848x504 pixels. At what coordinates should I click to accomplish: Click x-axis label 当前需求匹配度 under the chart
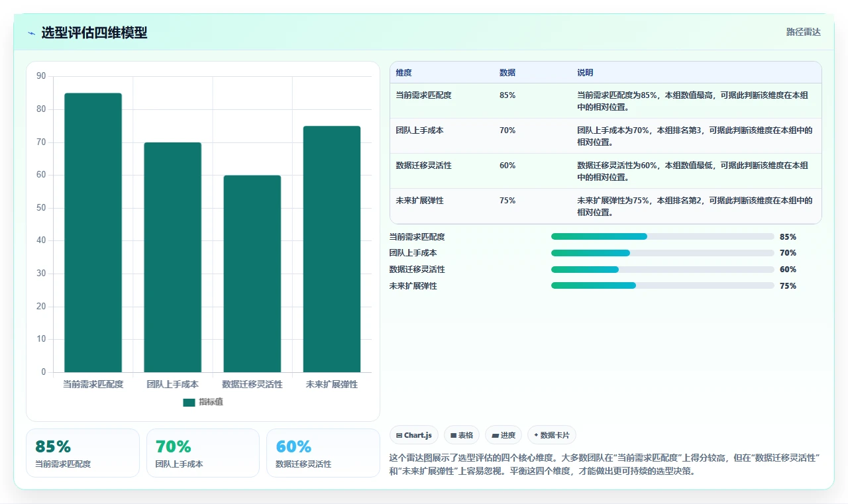[x=93, y=384]
